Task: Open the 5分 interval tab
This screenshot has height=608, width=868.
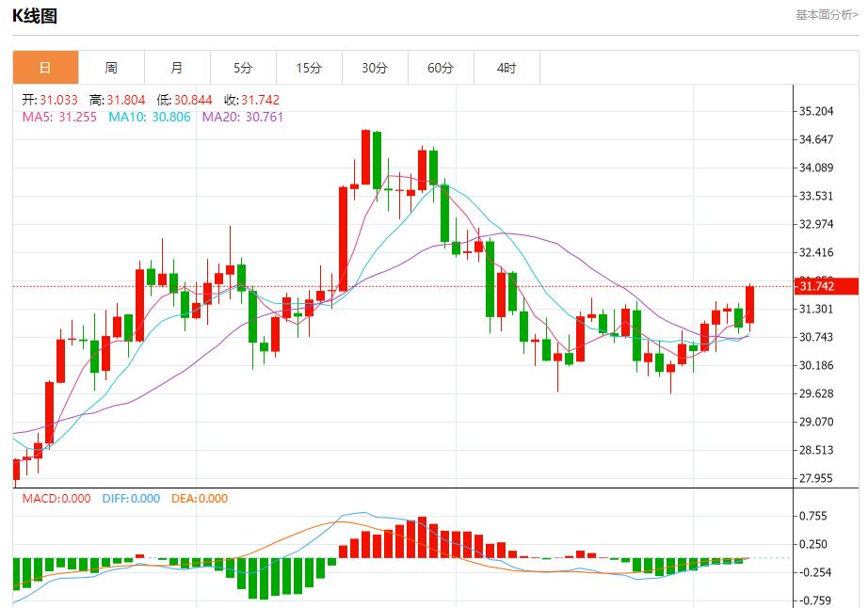Action: [243, 68]
